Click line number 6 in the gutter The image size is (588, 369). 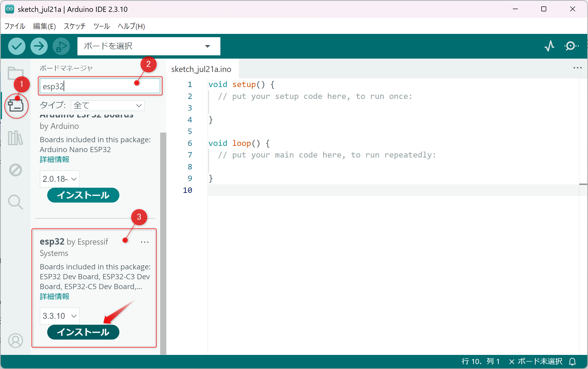click(190, 143)
